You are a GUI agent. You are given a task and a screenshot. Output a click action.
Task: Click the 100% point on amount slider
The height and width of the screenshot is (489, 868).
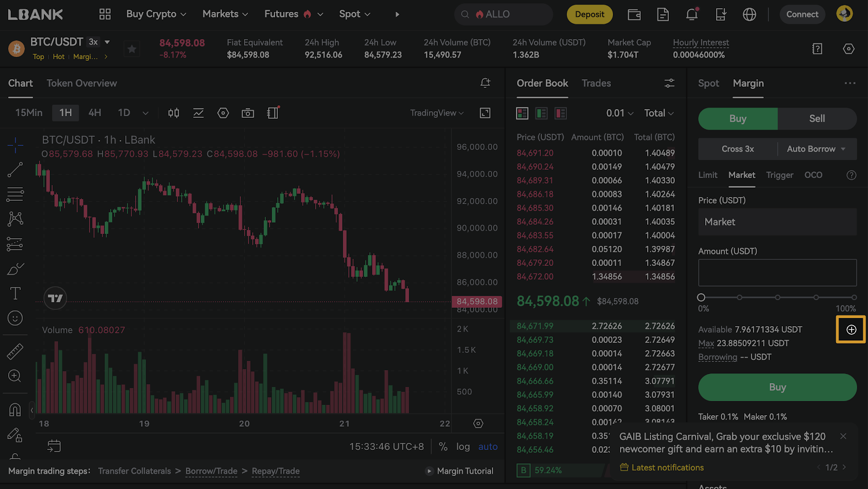point(854,297)
